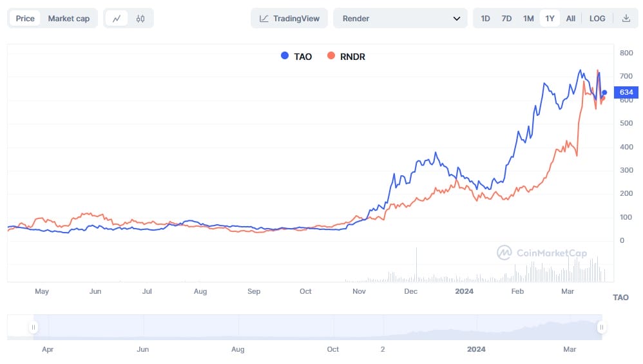Image resolution: width=643 pixels, height=364 pixels.
Task: Click the 634 current price label
Action: pyautogui.click(x=626, y=93)
